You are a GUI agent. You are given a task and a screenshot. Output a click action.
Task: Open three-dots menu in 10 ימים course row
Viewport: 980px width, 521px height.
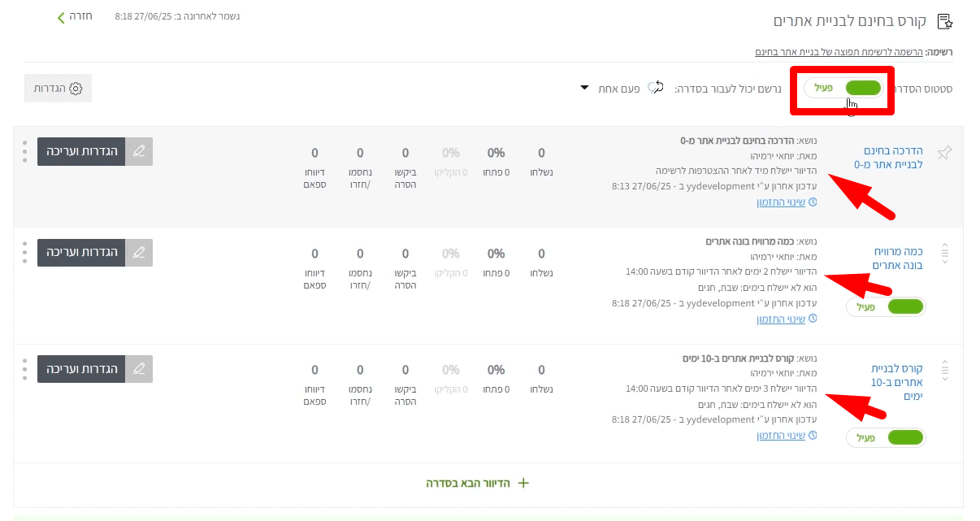click(24, 369)
